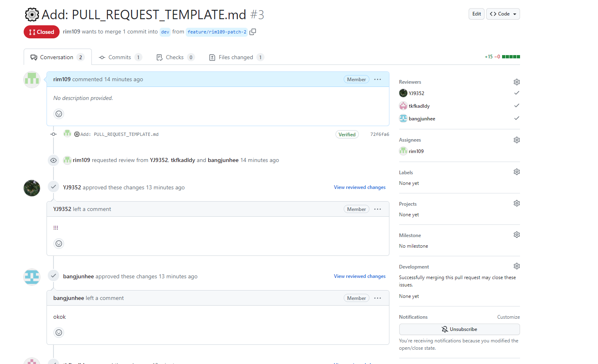Click the Verified commit badge
598x364 pixels.
(347, 134)
